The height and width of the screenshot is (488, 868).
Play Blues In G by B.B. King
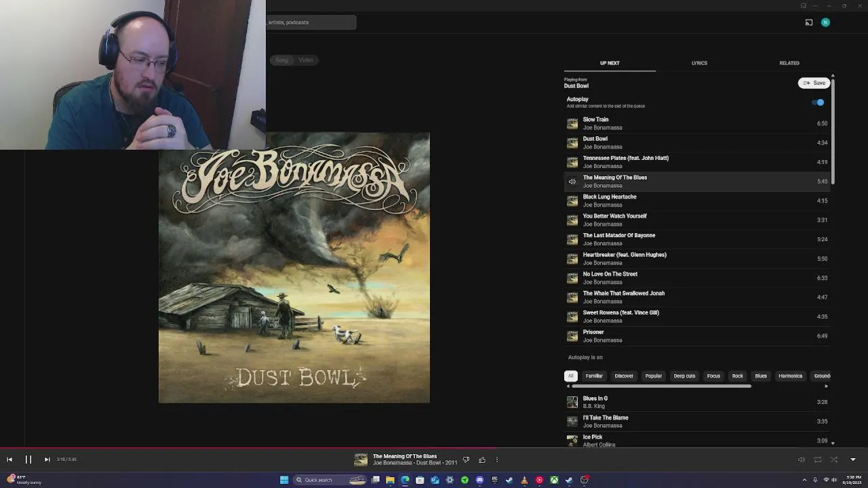[697, 402]
